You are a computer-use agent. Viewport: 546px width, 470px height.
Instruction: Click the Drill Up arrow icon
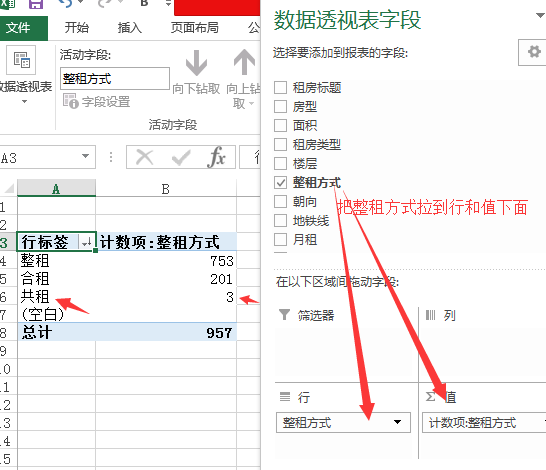(244, 62)
